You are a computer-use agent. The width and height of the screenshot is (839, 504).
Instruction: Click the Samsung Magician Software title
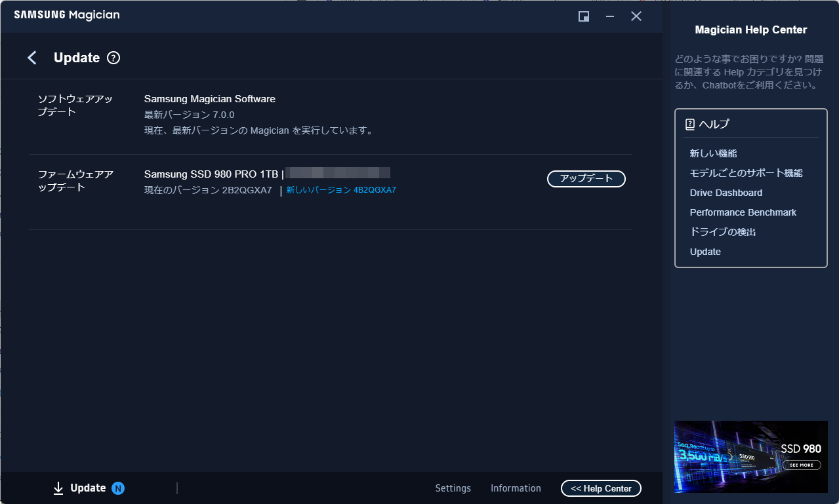point(210,99)
